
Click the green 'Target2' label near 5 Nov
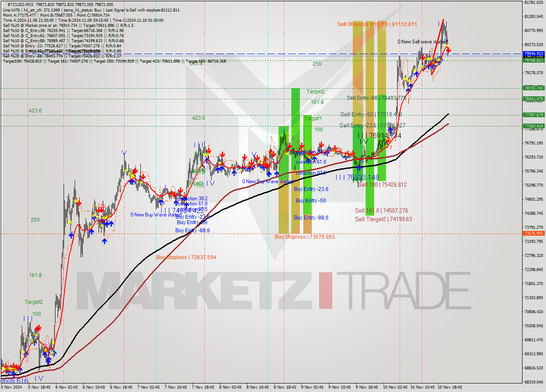point(33,302)
